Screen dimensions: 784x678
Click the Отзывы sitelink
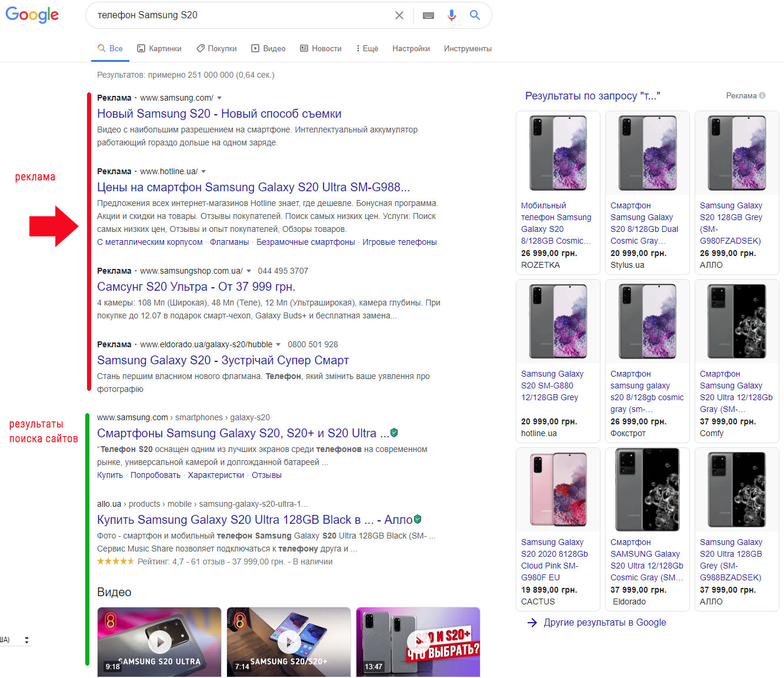[266, 475]
